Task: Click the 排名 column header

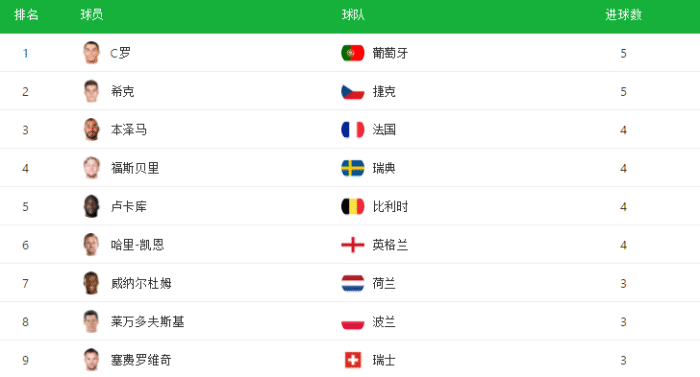Action: coord(26,15)
